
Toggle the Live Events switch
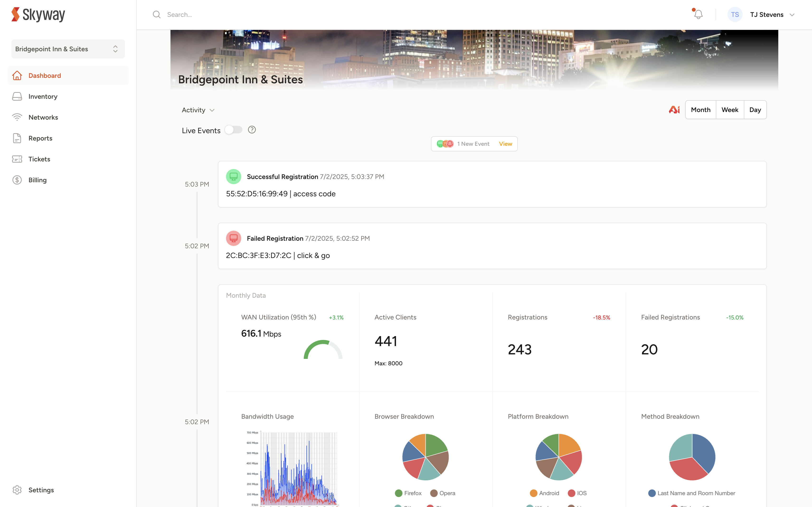(233, 130)
